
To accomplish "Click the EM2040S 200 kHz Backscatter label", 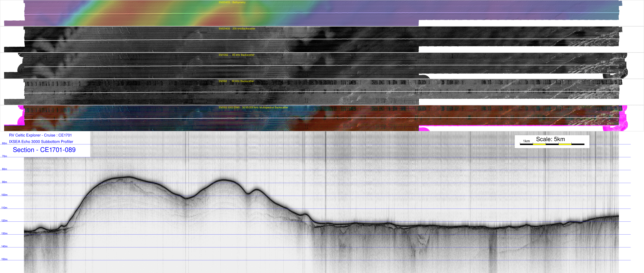I will click(x=237, y=29).
